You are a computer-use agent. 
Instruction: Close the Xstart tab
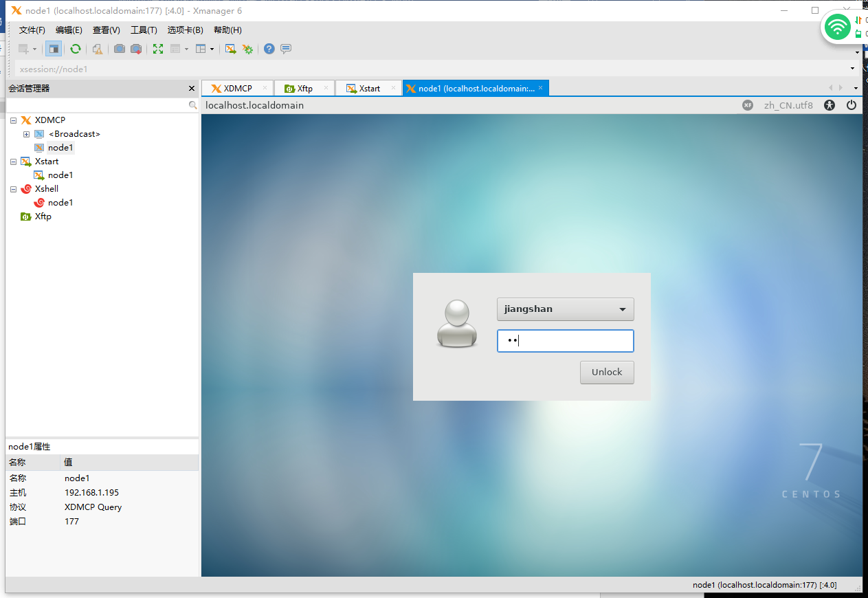(393, 88)
